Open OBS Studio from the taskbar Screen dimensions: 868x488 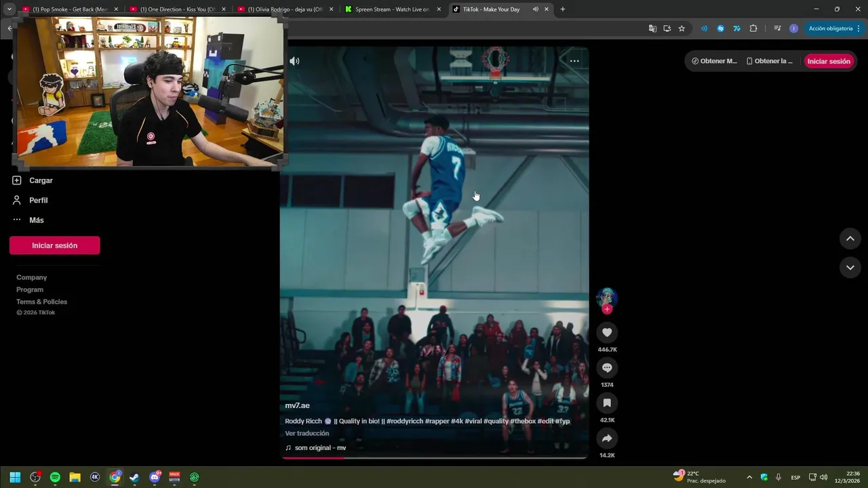click(x=35, y=477)
